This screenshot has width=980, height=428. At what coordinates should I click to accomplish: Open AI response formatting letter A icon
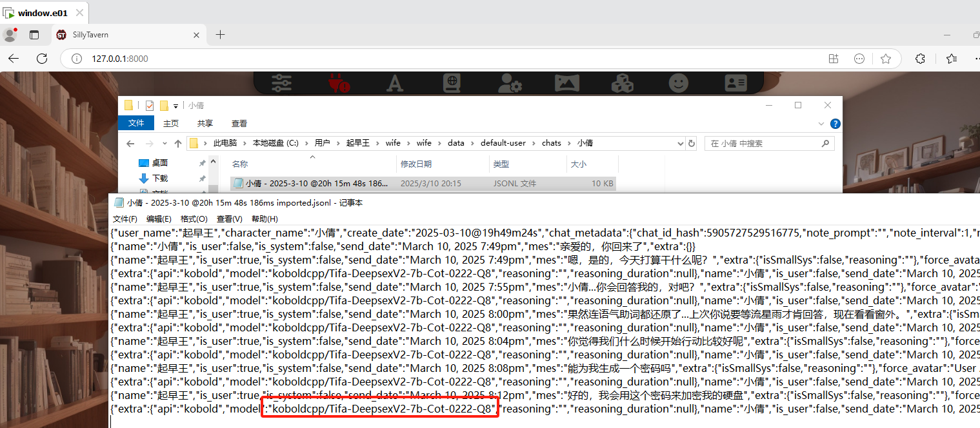click(x=394, y=83)
